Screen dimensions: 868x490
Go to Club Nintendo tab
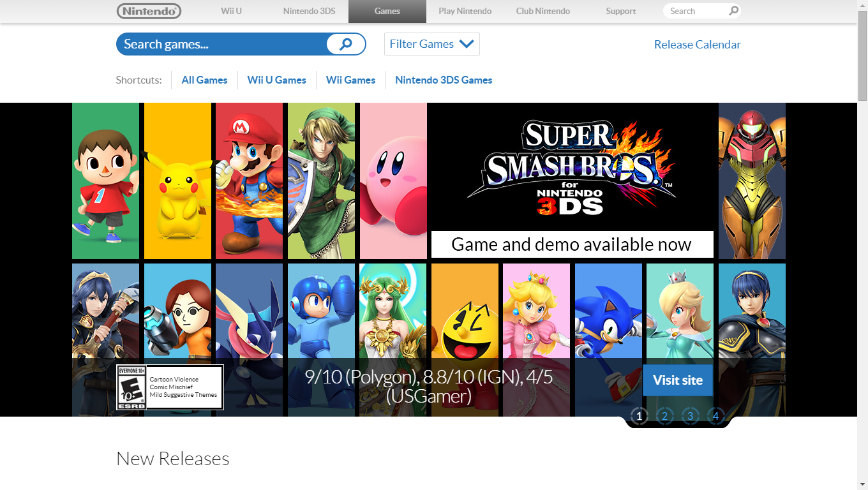542,11
